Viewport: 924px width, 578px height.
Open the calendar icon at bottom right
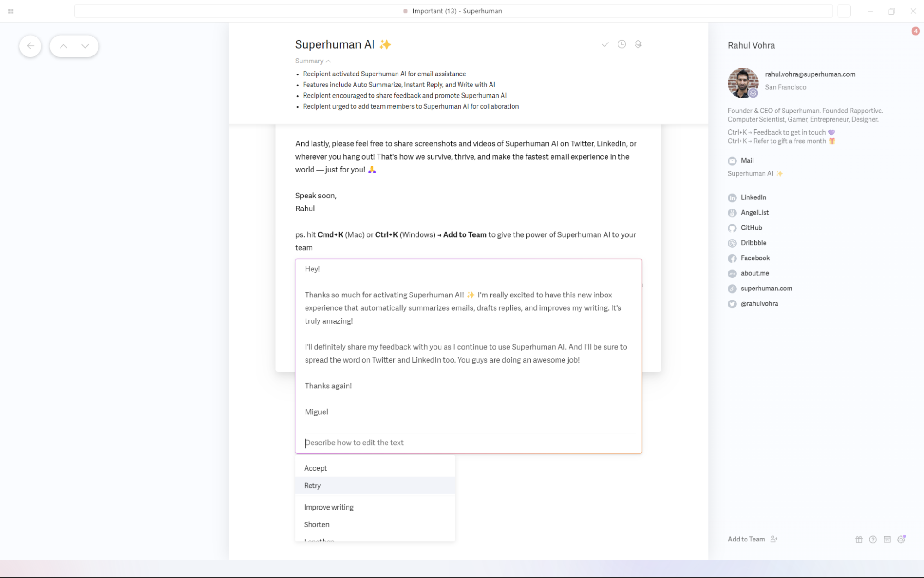point(887,539)
